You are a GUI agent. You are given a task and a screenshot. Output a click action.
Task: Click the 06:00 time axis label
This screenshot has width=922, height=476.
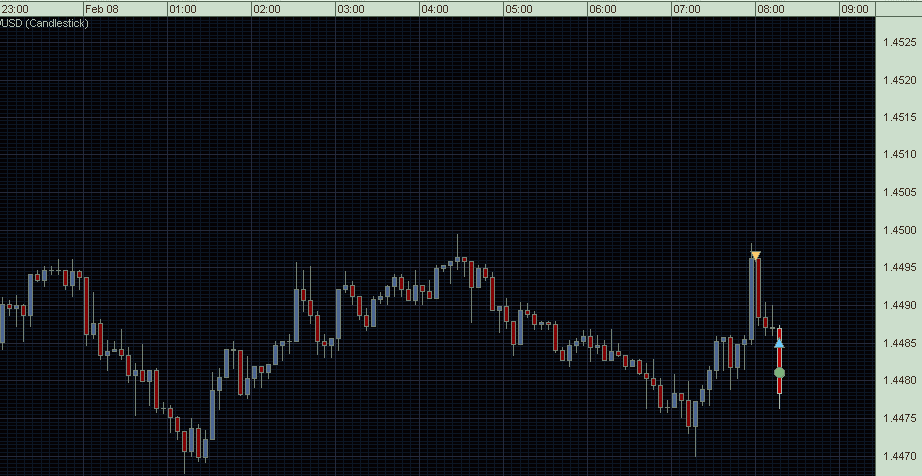coord(603,9)
